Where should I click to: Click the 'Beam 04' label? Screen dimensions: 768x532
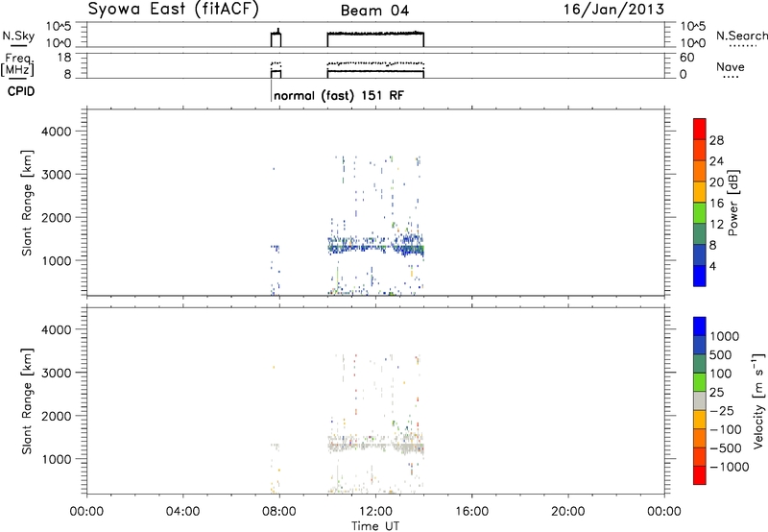(374, 11)
